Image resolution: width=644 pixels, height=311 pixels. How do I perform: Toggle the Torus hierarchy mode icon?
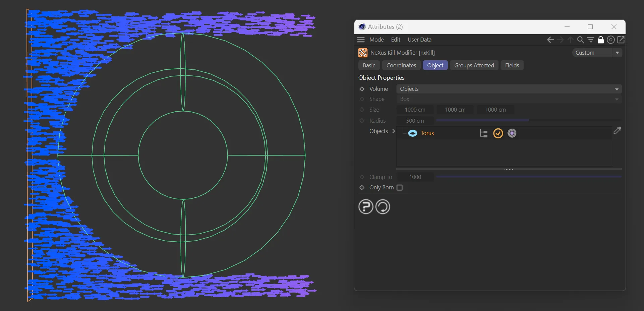coord(483,133)
